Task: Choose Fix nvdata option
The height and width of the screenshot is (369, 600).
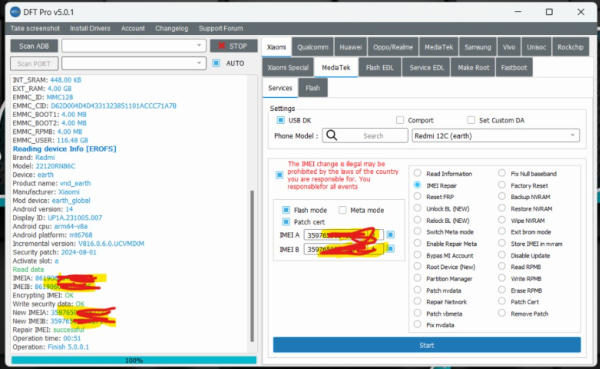Action: click(x=417, y=325)
